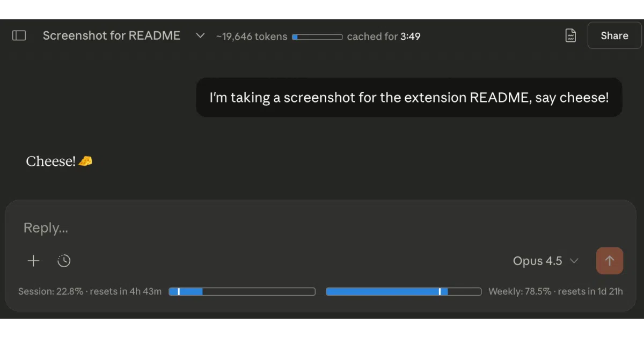This screenshot has height=338, width=644.
Task: Click the white marker on the session usage bar
Action: click(x=179, y=292)
